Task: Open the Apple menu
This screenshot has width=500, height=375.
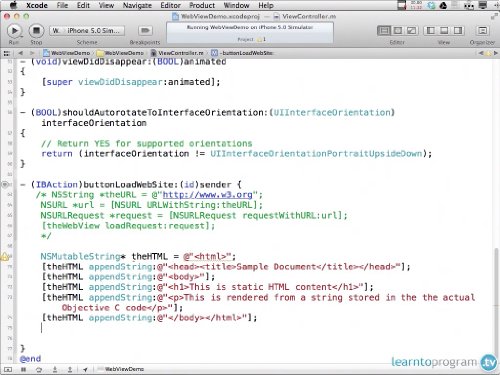Action: 13,5
